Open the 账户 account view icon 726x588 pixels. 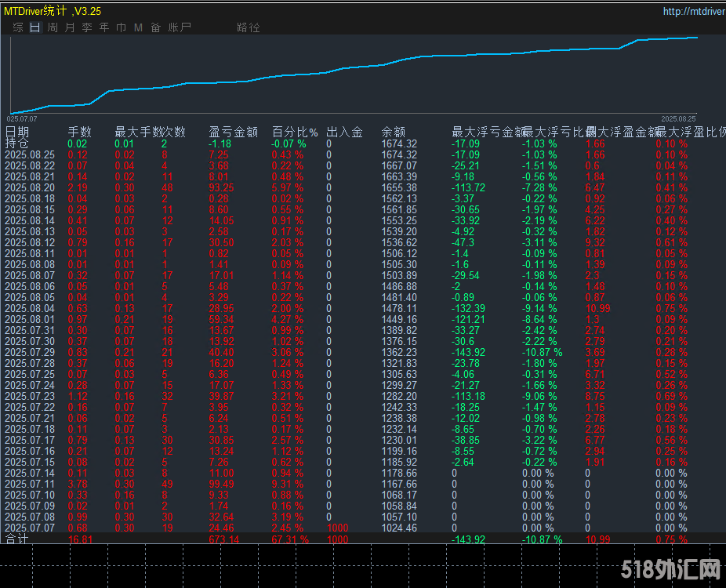(179, 26)
